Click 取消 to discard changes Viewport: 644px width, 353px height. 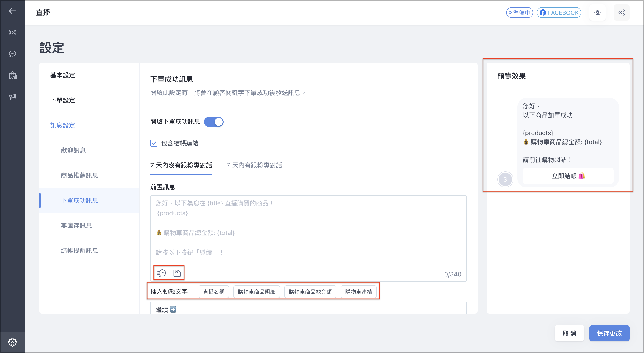569,333
